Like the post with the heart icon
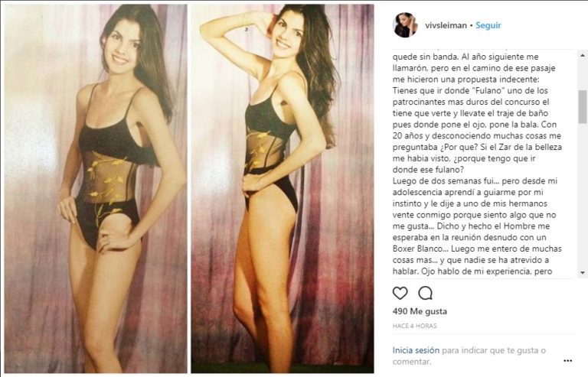The image size is (588, 377). pos(400,293)
